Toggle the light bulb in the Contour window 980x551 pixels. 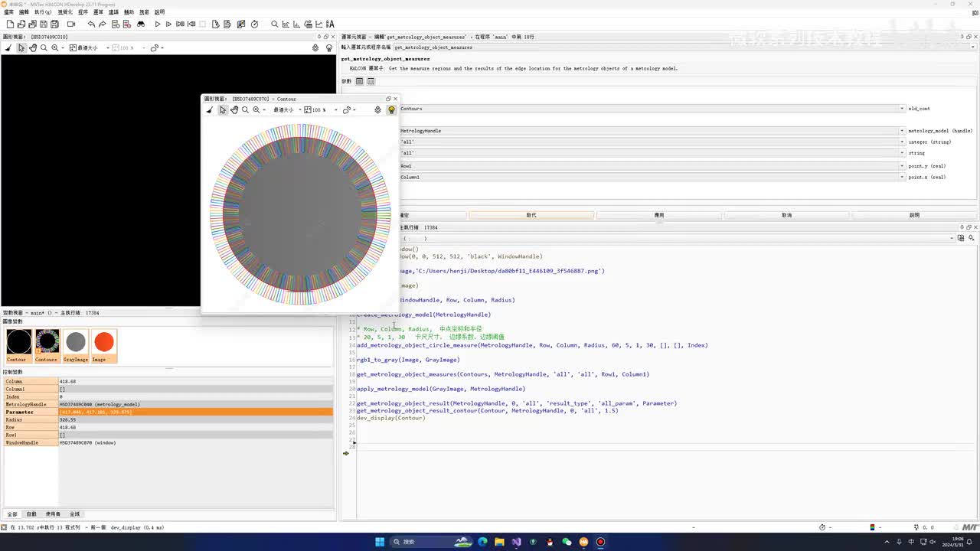click(391, 109)
